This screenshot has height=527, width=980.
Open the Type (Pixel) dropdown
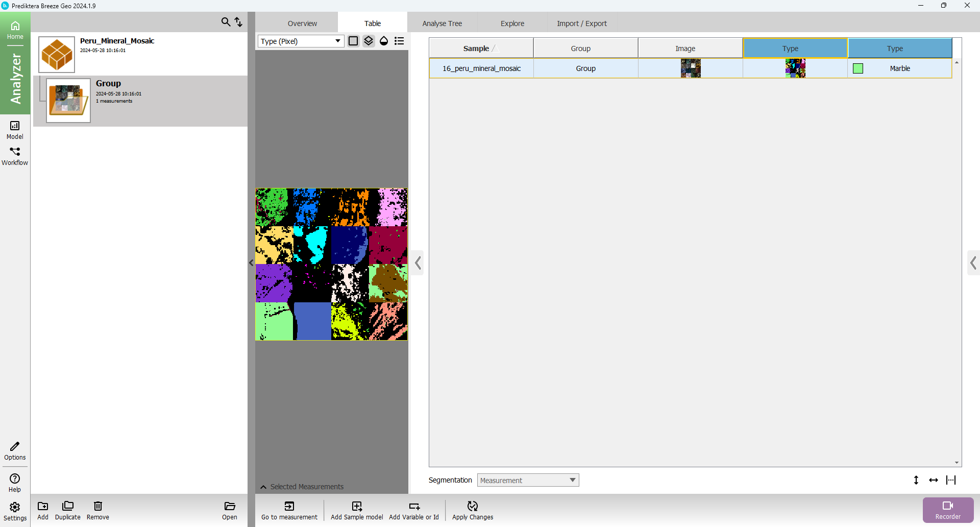click(x=301, y=41)
